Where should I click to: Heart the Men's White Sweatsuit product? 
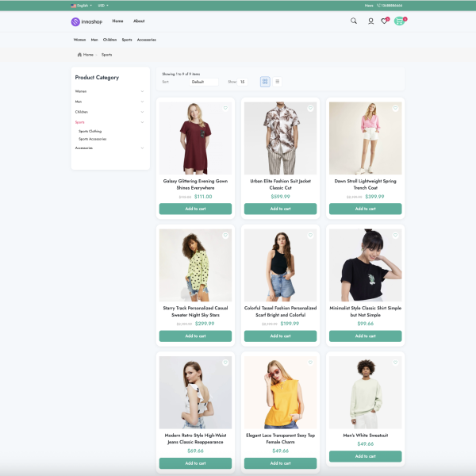click(395, 363)
